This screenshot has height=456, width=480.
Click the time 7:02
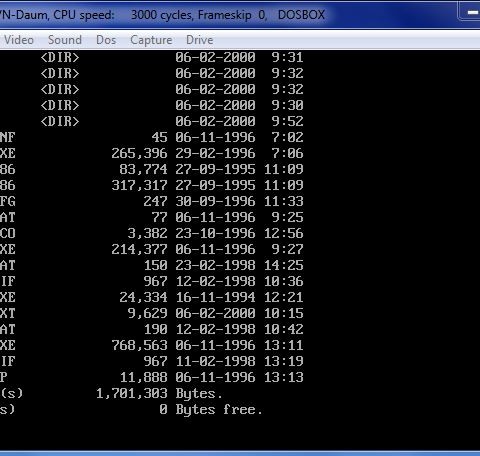(x=287, y=137)
